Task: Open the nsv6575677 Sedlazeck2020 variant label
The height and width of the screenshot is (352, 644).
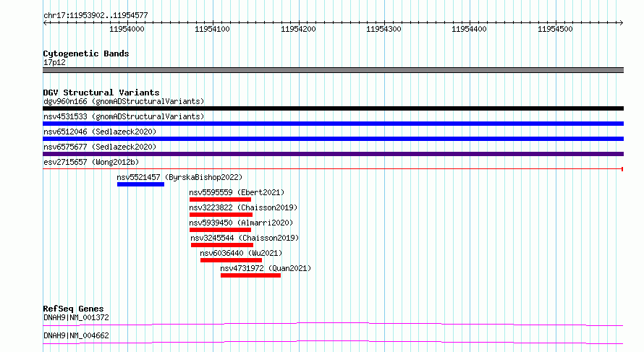Action: coord(100,147)
